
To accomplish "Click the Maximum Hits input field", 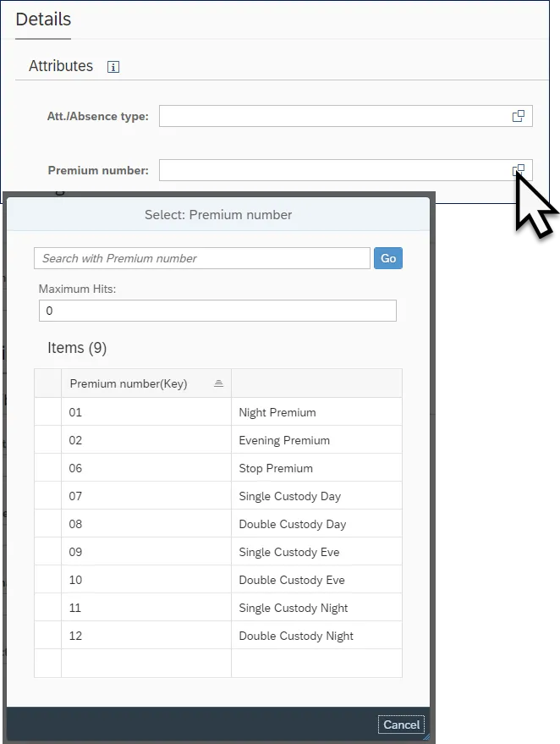I will 217,311.
